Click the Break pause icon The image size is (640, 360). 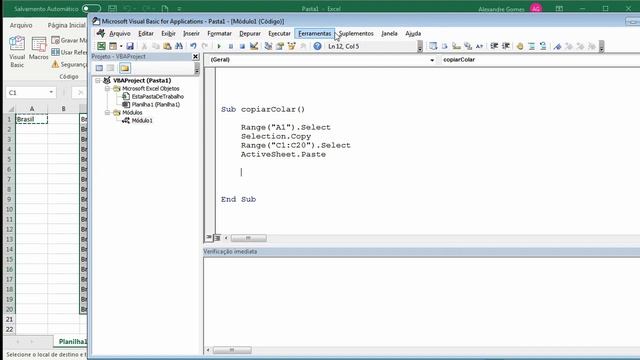pos(231,46)
